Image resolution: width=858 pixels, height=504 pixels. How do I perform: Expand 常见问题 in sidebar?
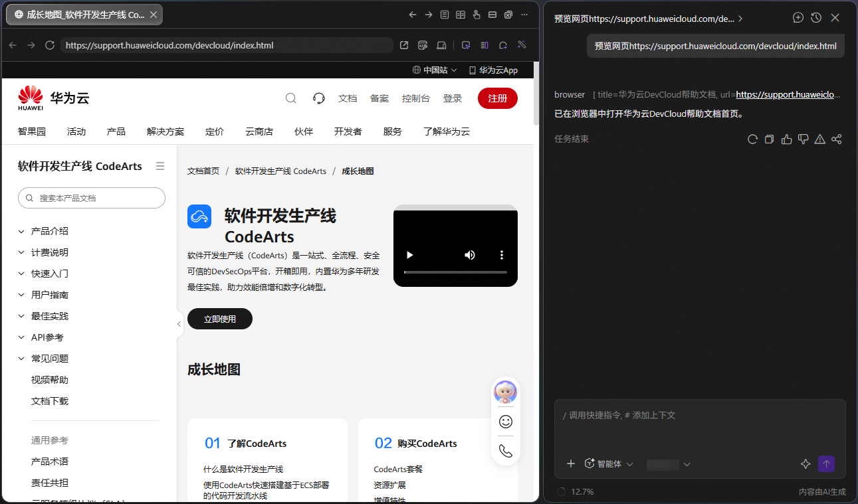tap(21, 359)
